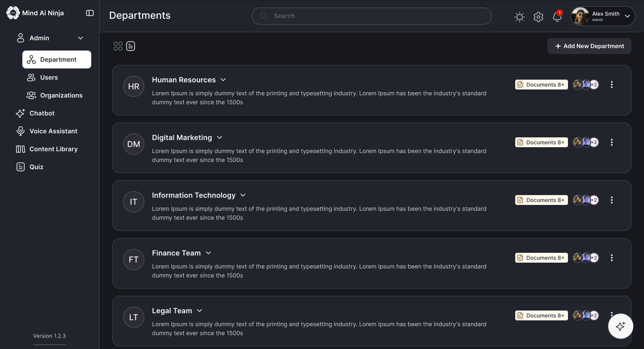Viewport: 644px width, 349px height.
Task: Open Information Technology three-dot menu
Action: 612,200
